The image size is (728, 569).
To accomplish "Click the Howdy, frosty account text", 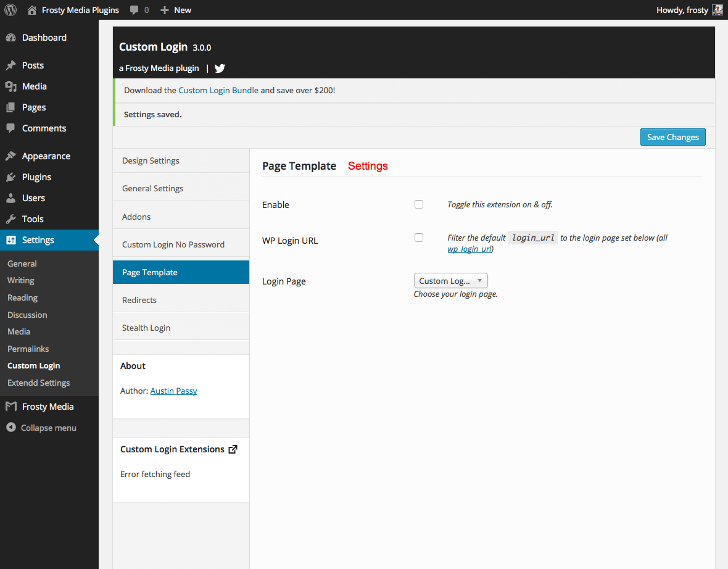I will 682,10.
